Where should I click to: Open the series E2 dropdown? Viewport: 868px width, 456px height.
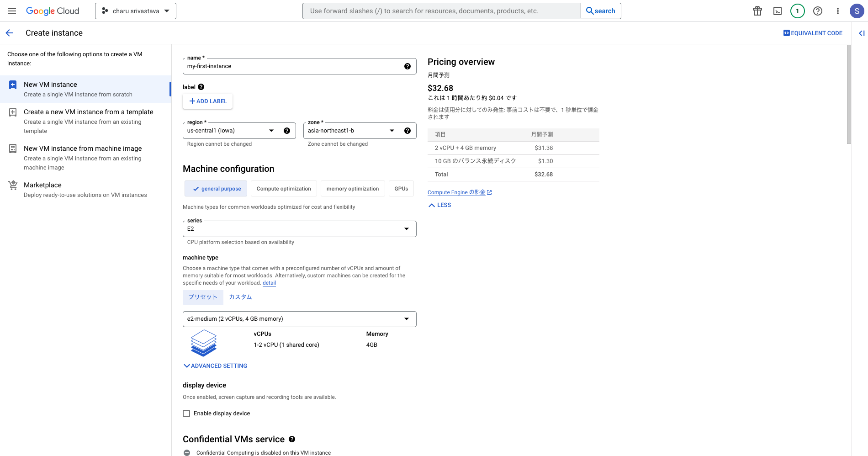click(406, 228)
